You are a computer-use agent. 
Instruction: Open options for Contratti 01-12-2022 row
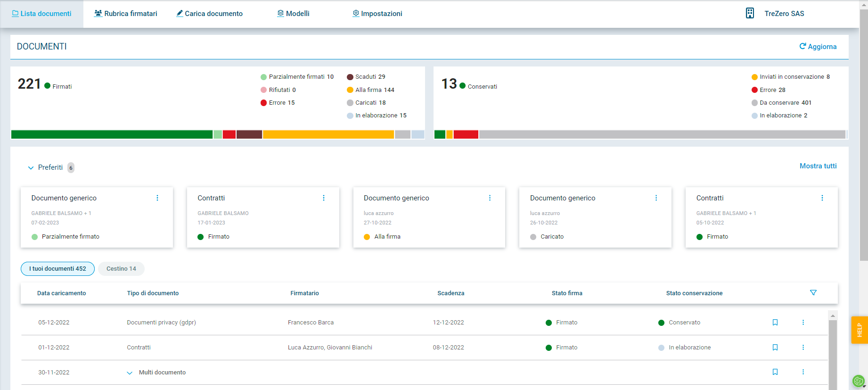[x=803, y=348]
